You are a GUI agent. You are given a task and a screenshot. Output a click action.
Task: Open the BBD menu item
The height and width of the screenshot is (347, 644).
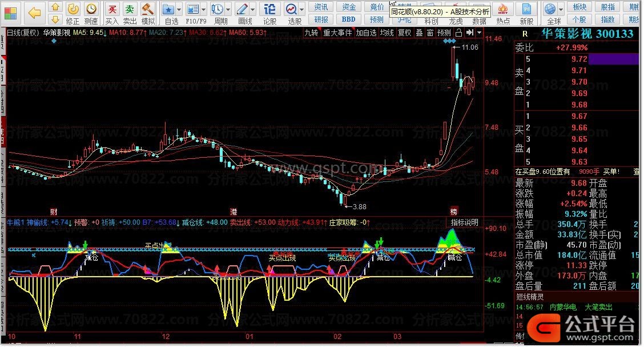point(348,19)
